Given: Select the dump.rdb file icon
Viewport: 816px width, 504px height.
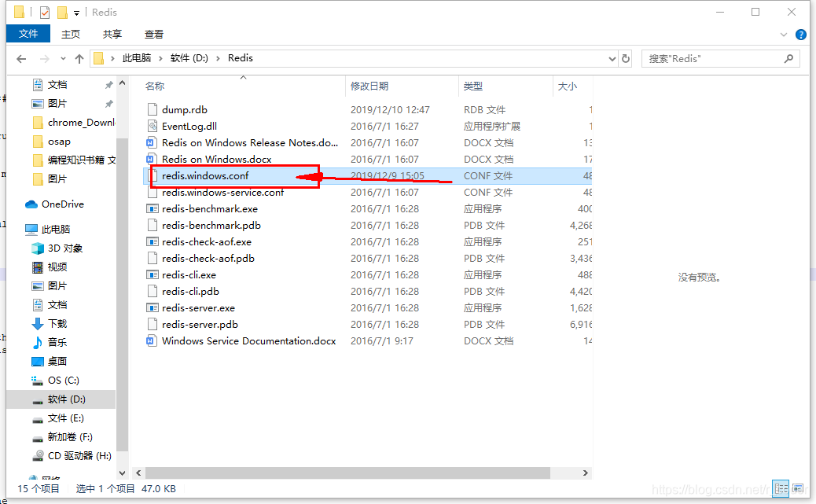Looking at the screenshot, I should (153, 109).
